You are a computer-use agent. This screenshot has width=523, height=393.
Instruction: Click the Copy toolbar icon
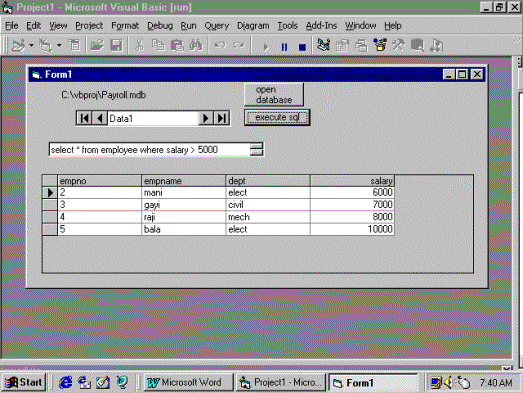coord(158,45)
